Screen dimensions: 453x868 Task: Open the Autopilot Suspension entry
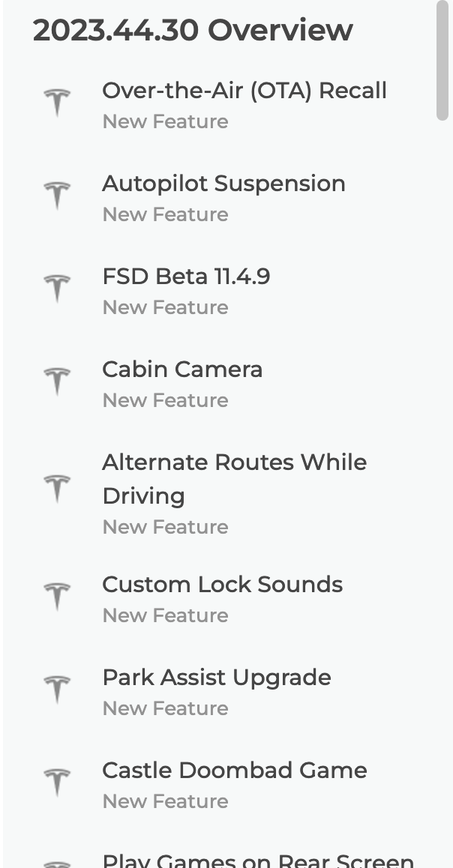pos(223,184)
